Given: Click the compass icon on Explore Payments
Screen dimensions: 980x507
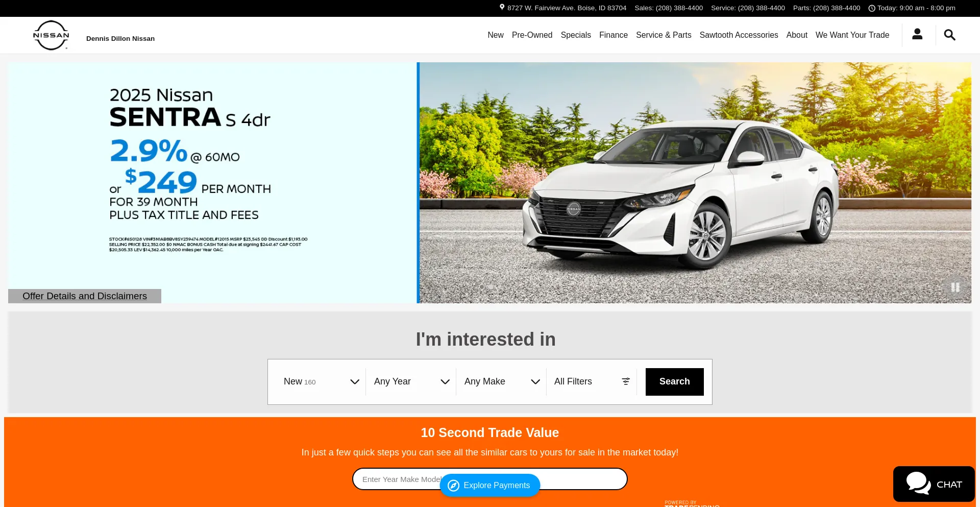Looking at the screenshot, I should [453, 486].
